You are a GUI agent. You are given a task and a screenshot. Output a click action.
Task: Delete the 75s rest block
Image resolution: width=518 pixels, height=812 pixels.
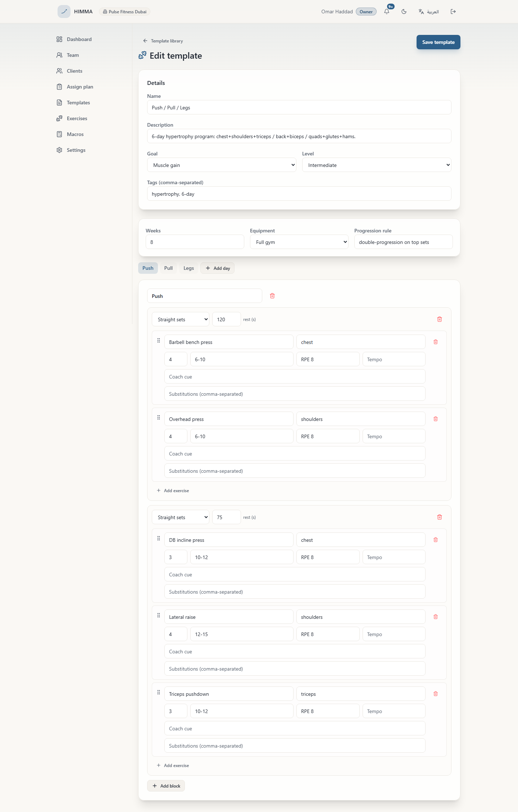click(440, 517)
